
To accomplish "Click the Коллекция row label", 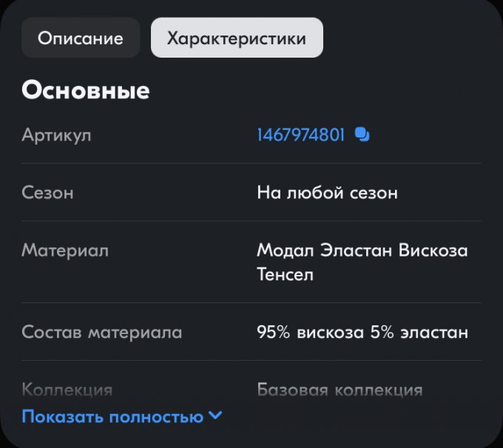I will tap(67, 390).
